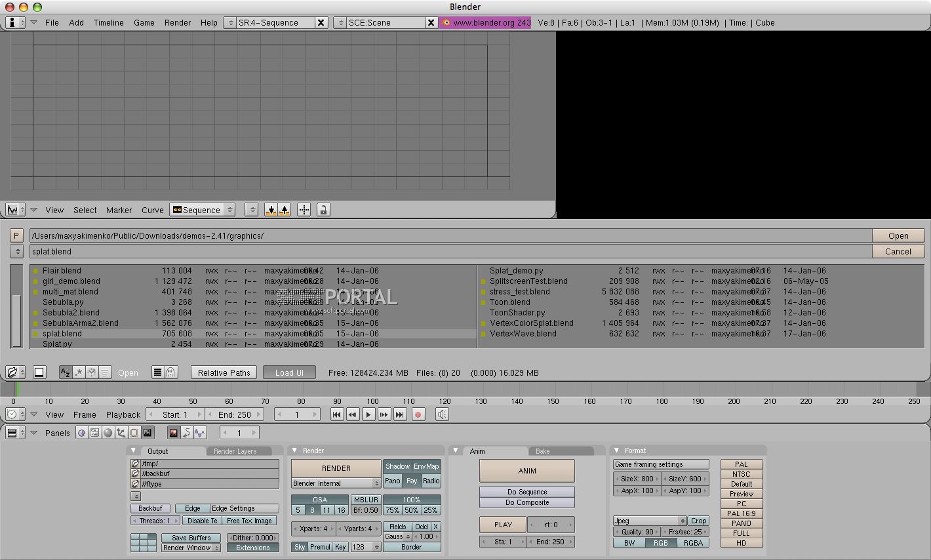This screenshot has width=931, height=560.
Task: Collapse the Format panel triangle
Action: coord(616,450)
